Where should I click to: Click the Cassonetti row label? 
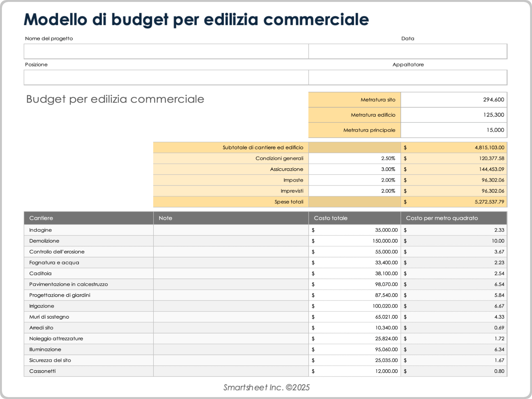click(x=43, y=371)
